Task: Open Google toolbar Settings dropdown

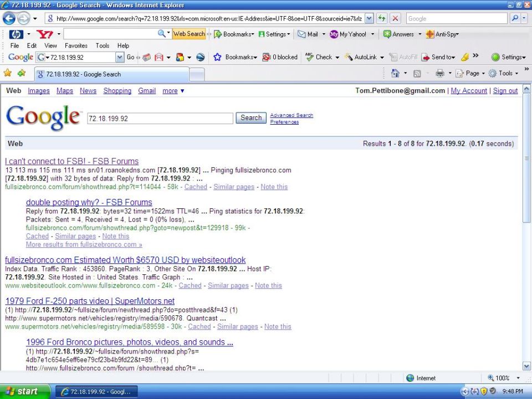Action: (509, 57)
